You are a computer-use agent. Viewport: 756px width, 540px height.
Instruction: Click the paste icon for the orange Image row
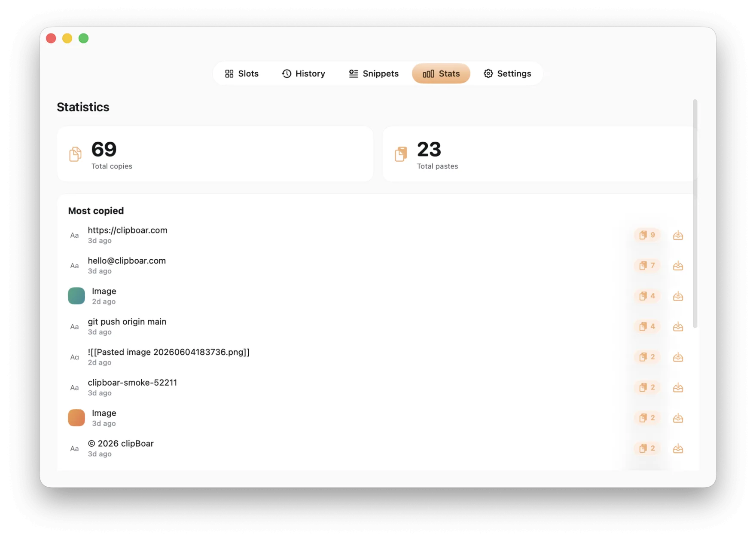[678, 418]
